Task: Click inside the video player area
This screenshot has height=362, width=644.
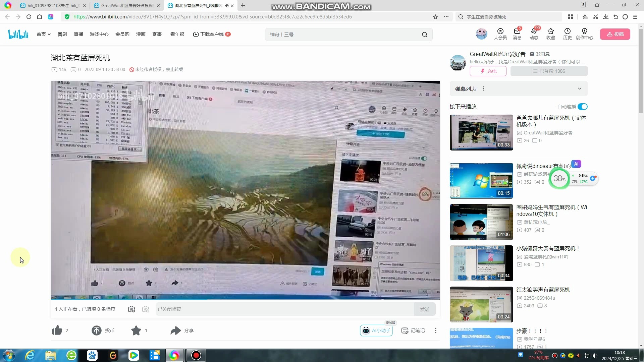Action: (245, 190)
